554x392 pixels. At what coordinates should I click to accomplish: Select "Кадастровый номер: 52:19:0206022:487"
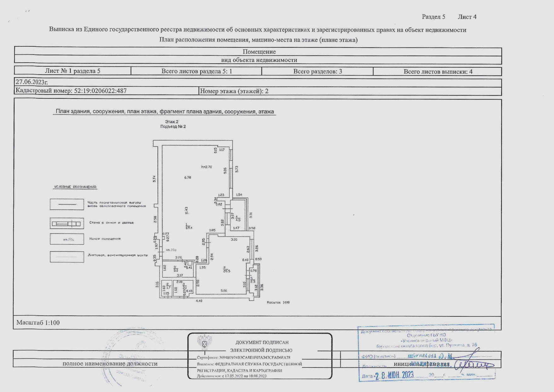pos(71,91)
